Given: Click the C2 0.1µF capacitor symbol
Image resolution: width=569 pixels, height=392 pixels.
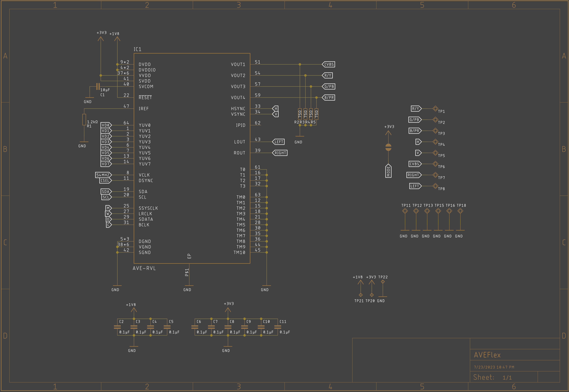Looking at the screenshot, I should pos(117,327).
